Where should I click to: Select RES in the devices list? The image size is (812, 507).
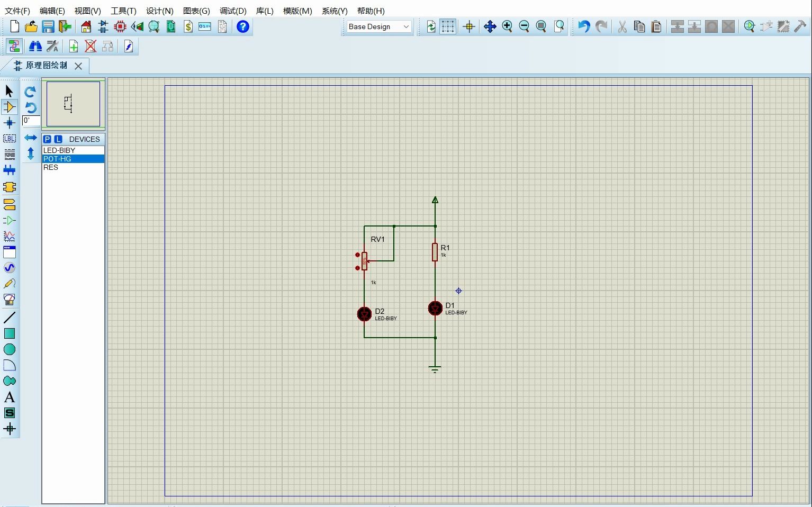pyautogui.click(x=73, y=167)
